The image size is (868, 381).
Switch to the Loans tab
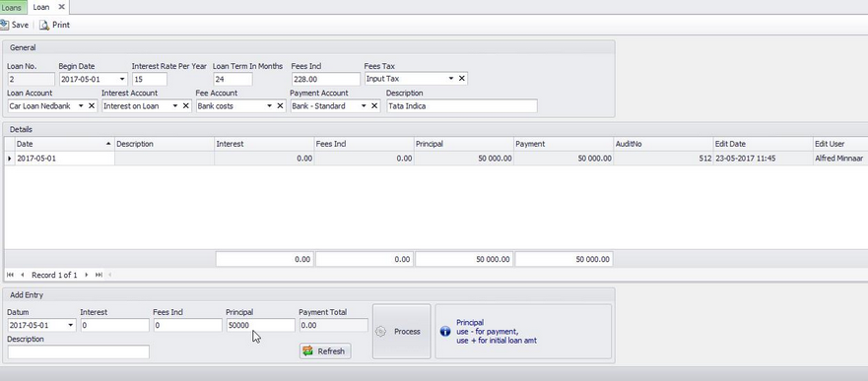(11, 7)
